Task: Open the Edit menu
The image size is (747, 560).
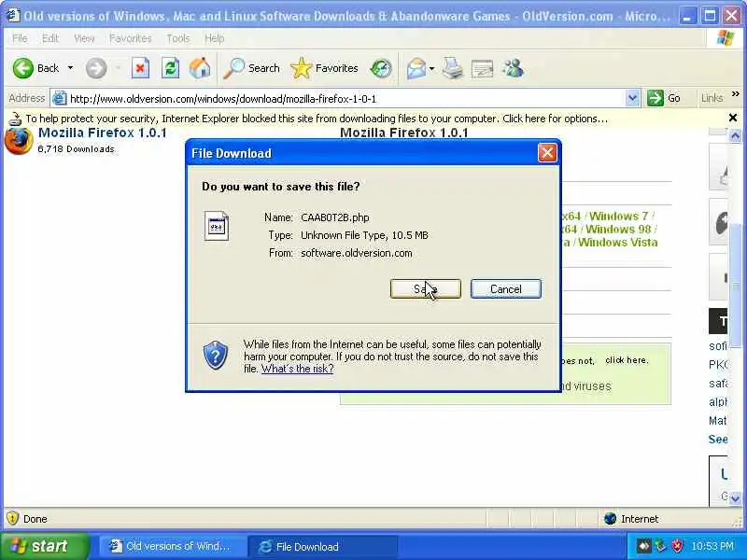Action: [50, 38]
